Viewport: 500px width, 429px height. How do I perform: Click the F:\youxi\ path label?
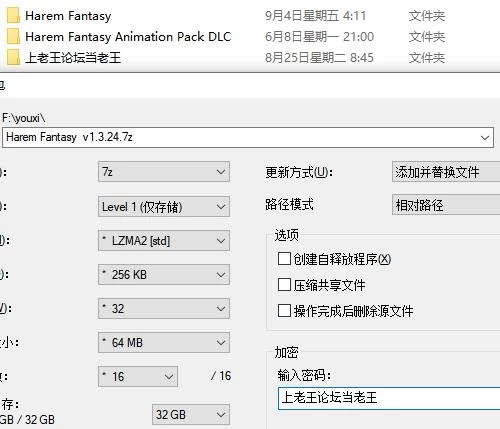(24, 118)
